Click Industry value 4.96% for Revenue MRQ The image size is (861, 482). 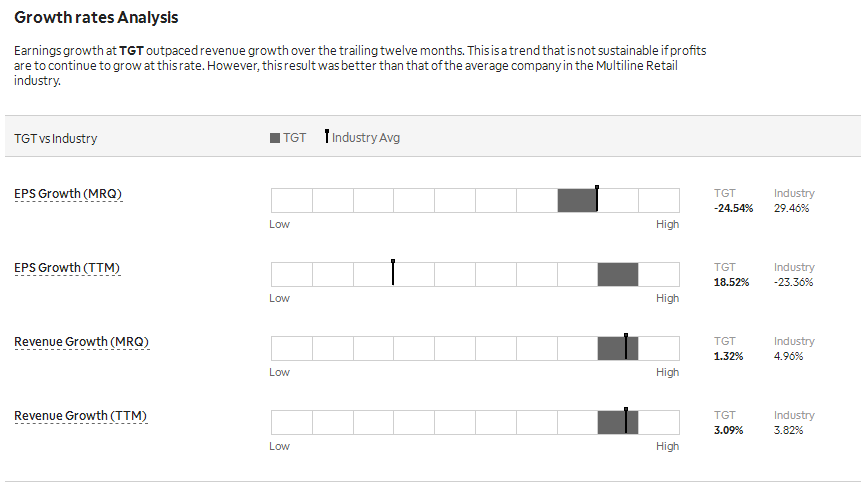click(789, 356)
